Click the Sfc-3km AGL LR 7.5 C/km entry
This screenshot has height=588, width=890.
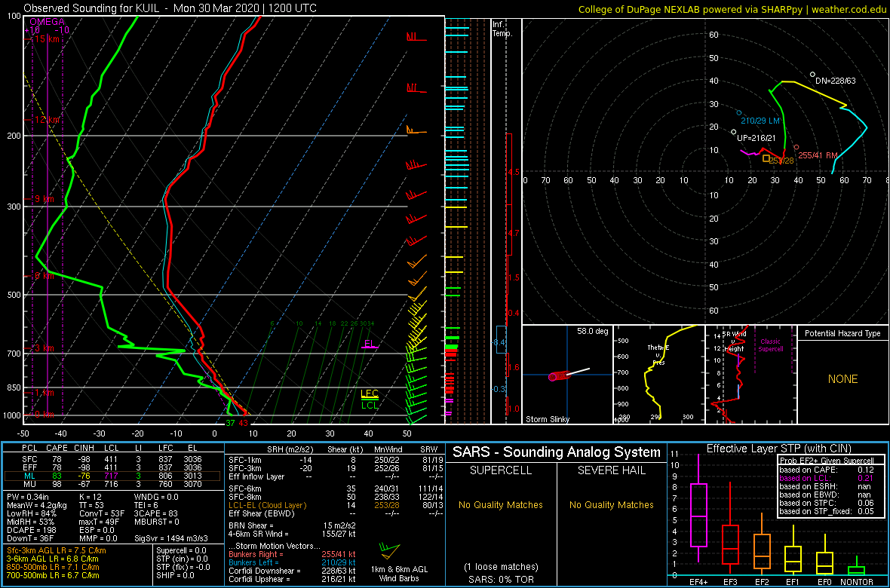tap(57, 550)
